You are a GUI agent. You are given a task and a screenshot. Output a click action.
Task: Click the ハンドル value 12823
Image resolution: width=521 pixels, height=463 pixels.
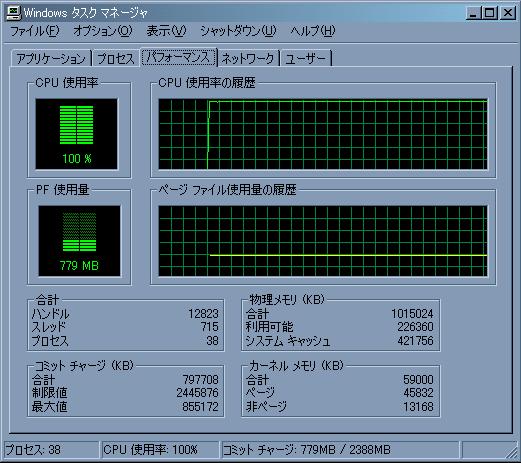(x=203, y=314)
